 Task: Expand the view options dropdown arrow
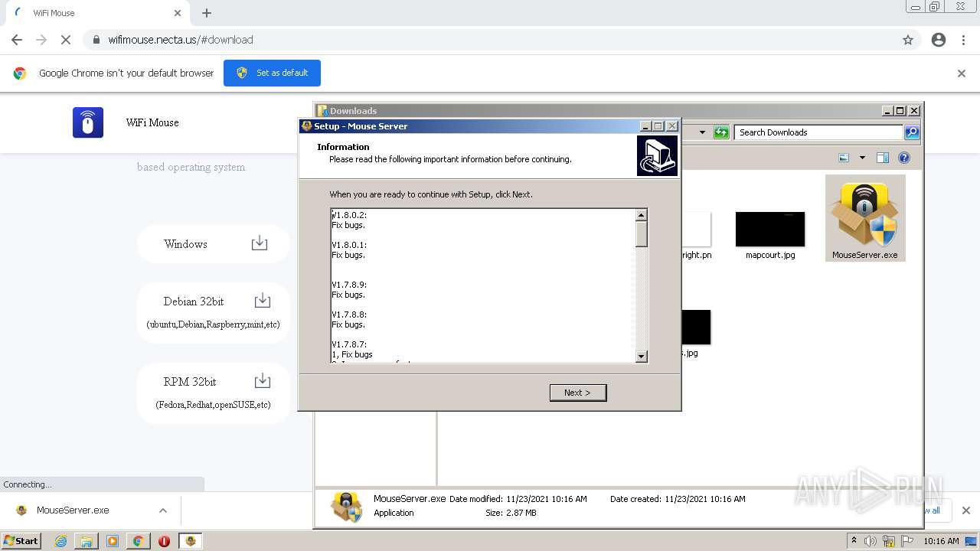[x=862, y=158]
